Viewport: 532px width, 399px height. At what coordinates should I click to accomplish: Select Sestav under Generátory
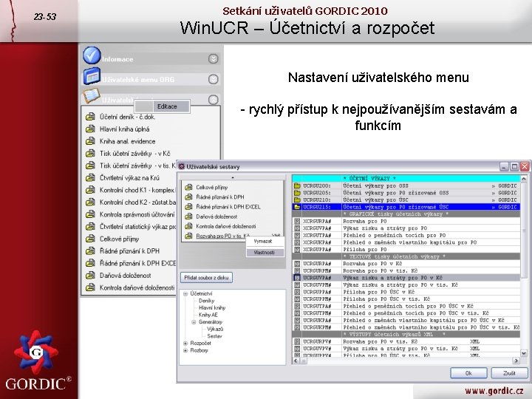[x=214, y=336]
